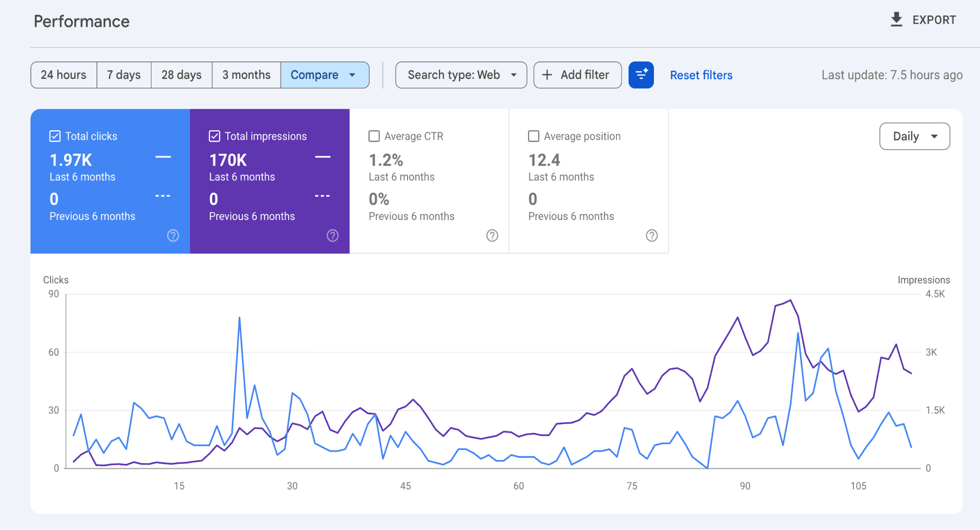
Task: Click help icon on Total impressions card
Action: pos(332,235)
